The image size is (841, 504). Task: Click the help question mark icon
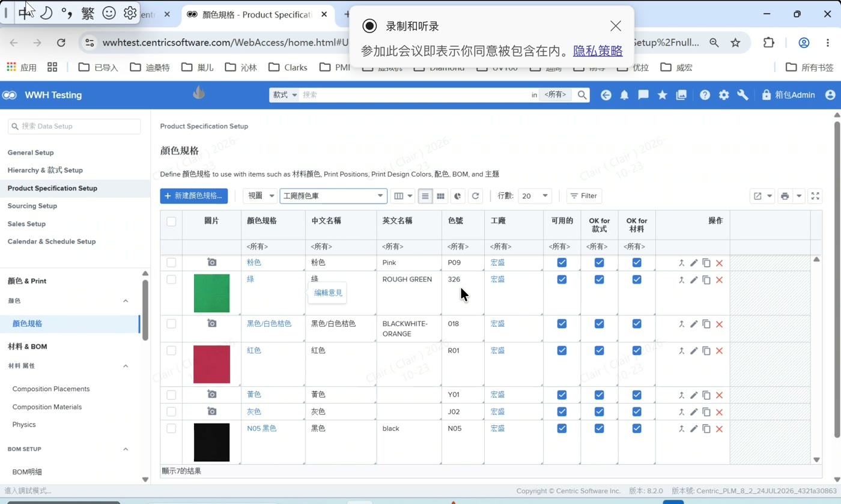705,95
